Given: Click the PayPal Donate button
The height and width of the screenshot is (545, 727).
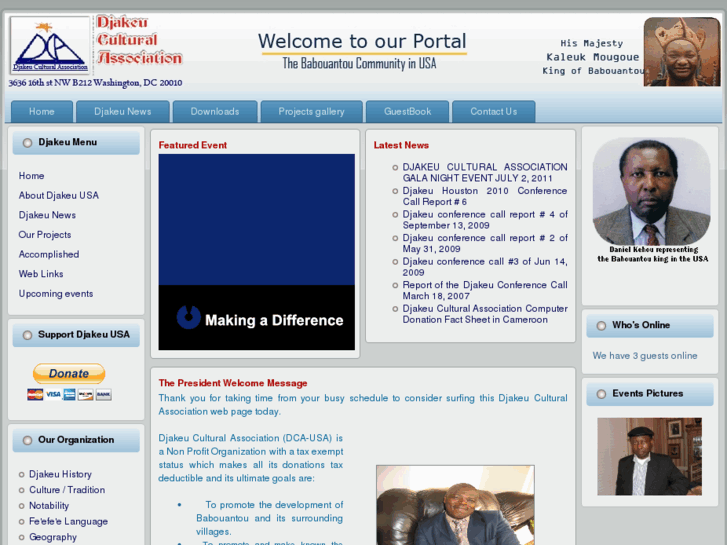Looking at the screenshot, I should click(69, 373).
